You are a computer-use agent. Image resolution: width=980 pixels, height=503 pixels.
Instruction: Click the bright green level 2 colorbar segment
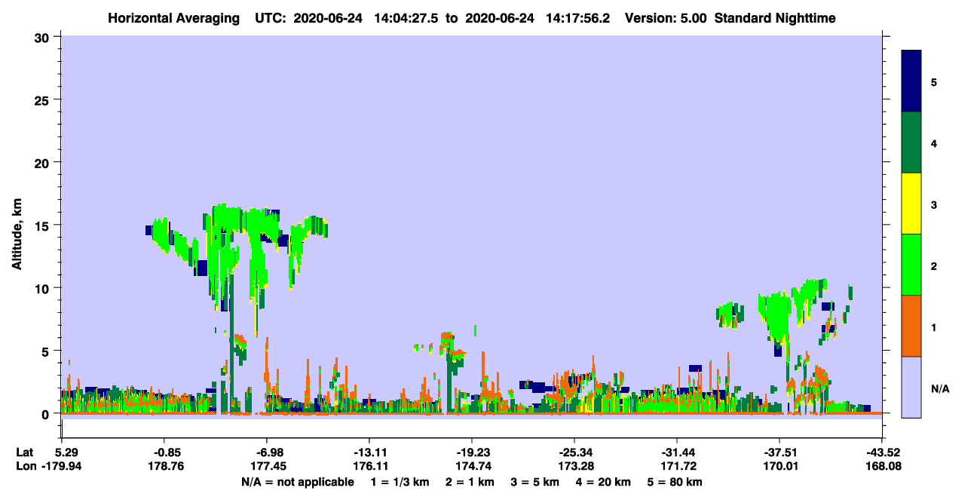click(x=911, y=265)
